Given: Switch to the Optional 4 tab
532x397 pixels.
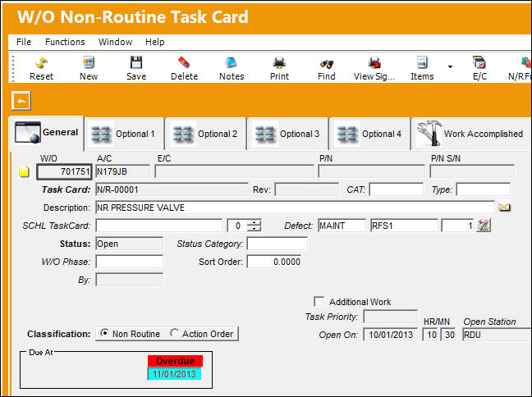Looking at the screenshot, I should click(x=370, y=134).
